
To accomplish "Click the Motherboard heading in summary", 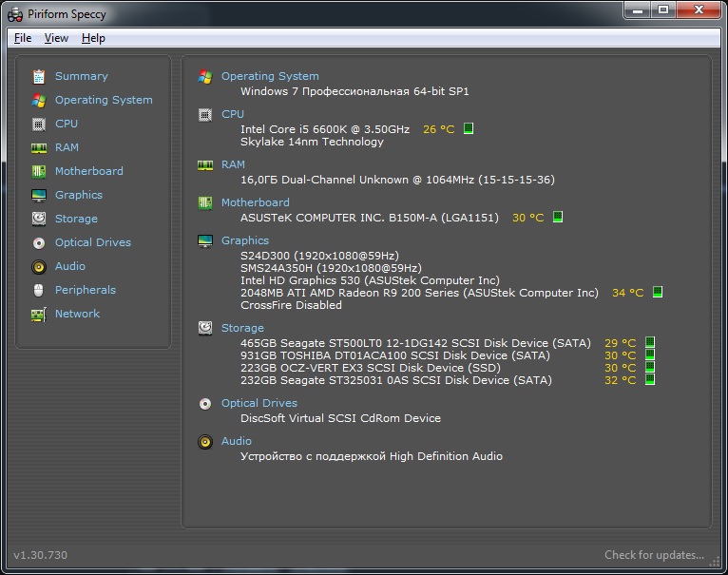I will point(256,202).
